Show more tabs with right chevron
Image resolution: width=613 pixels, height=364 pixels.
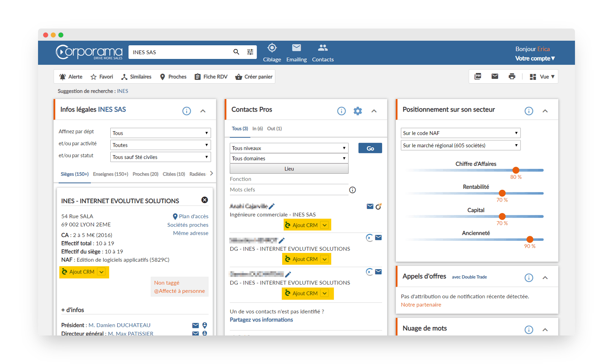(x=211, y=173)
